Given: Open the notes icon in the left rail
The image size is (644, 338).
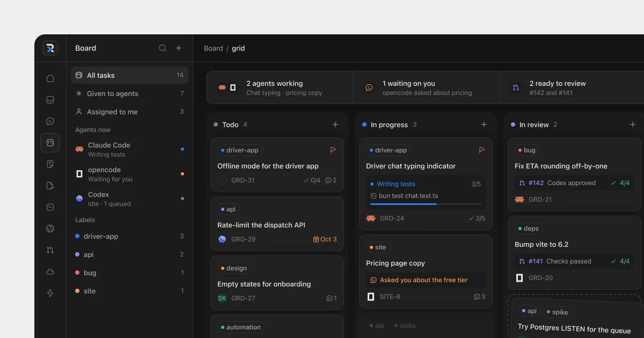Looking at the screenshot, I should coord(50,164).
